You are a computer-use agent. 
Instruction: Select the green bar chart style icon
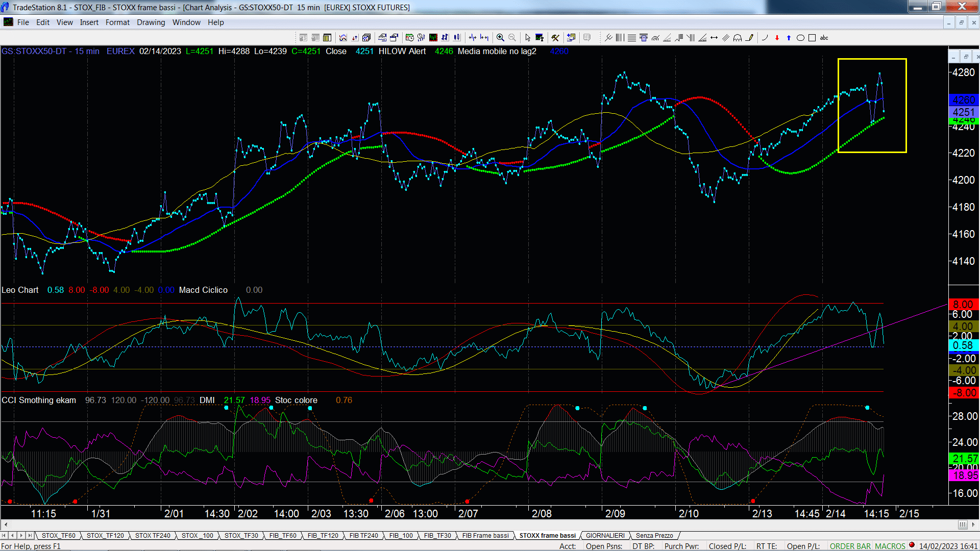(433, 38)
